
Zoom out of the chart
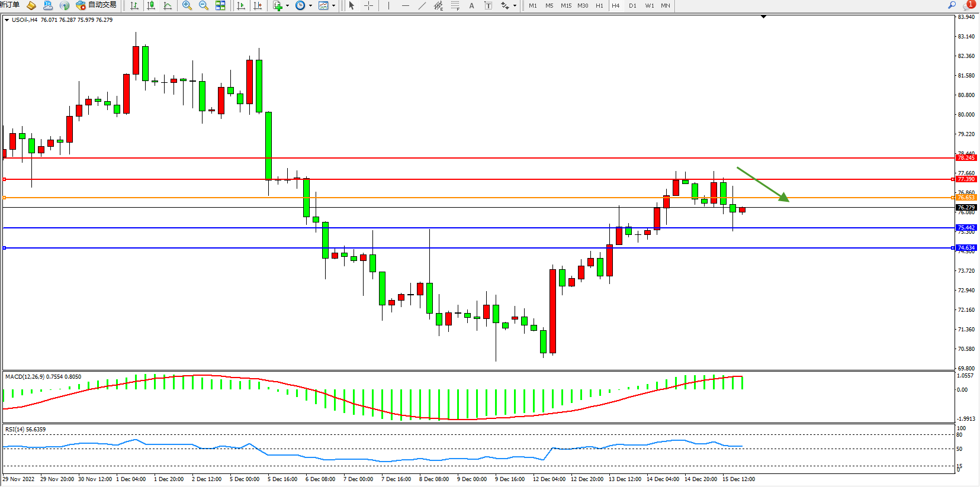(x=204, y=5)
